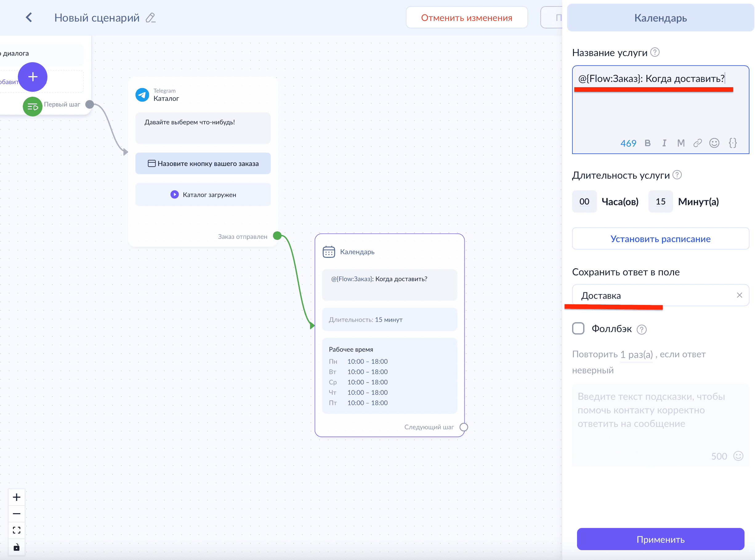Click the Новый сценарий title
The width and height of the screenshot is (755, 560).
coord(97,18)
